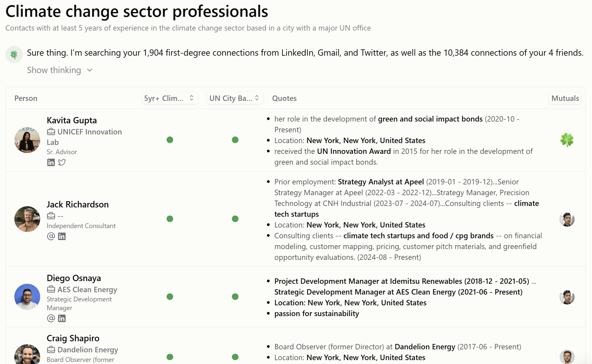Click Jack Richardson's profile photo

[x=27, y=219]
